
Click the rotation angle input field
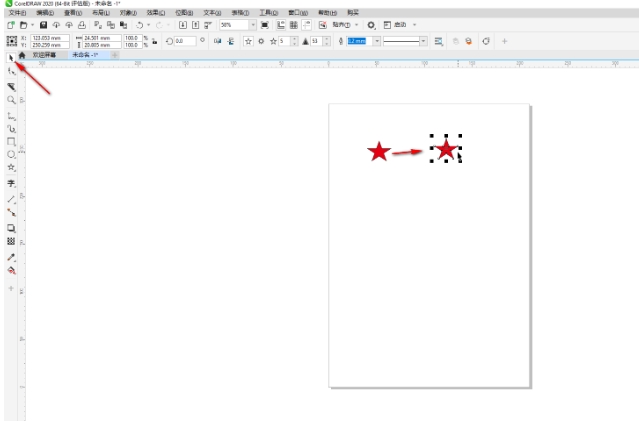(186, 41)
